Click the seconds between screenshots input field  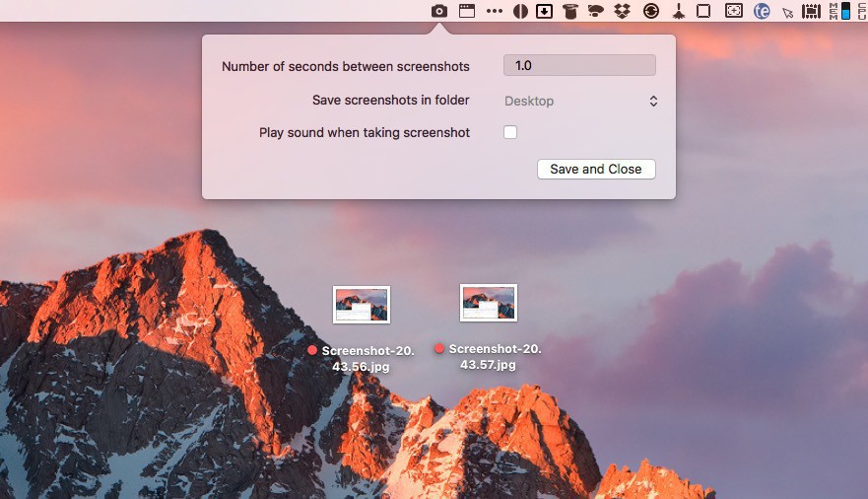coord(579,65)
